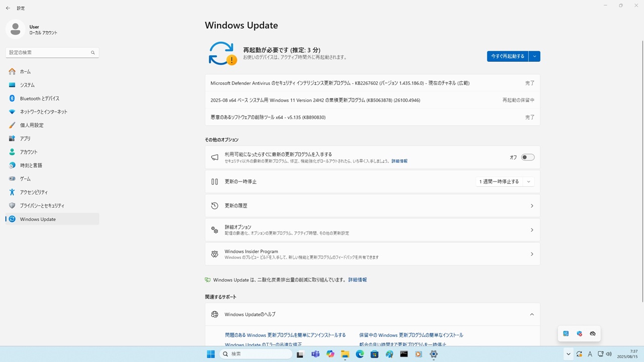The width and height of the screenshot is (644, 362).
Task: Click the ネットワークとインターネット wifi icon
Action: pos(12,112)
